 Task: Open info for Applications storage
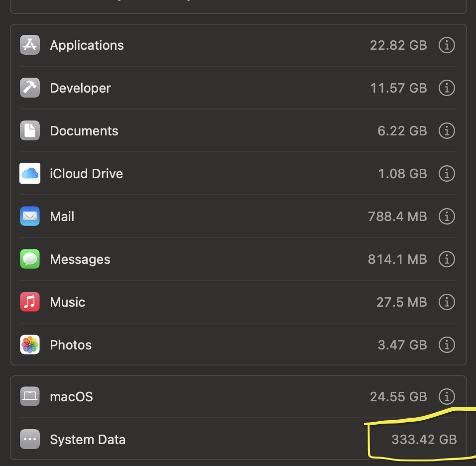(x=447, y=45)
